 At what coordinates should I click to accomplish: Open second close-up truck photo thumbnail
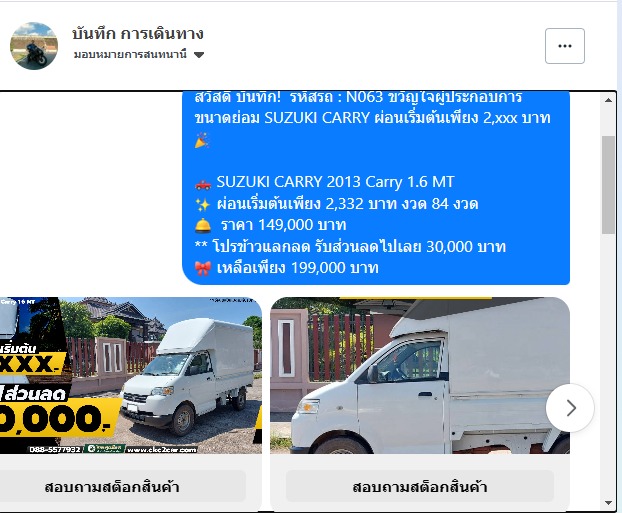(x=420, y=375)
